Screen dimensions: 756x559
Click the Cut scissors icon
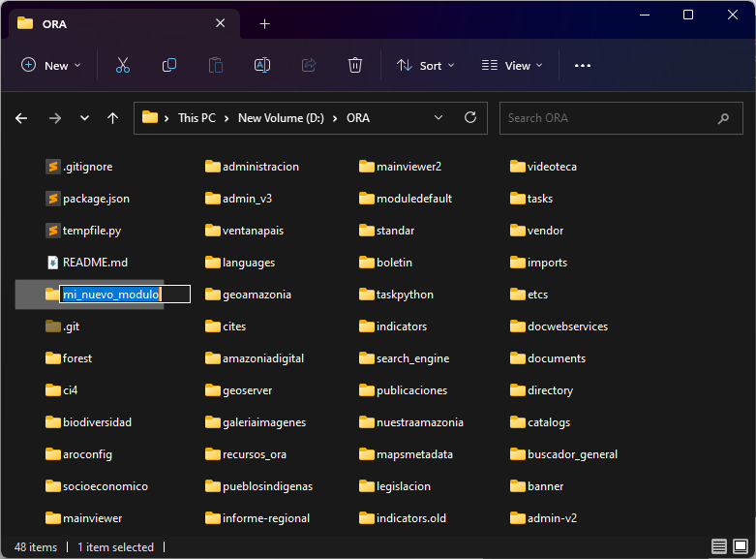coord(123,65)
